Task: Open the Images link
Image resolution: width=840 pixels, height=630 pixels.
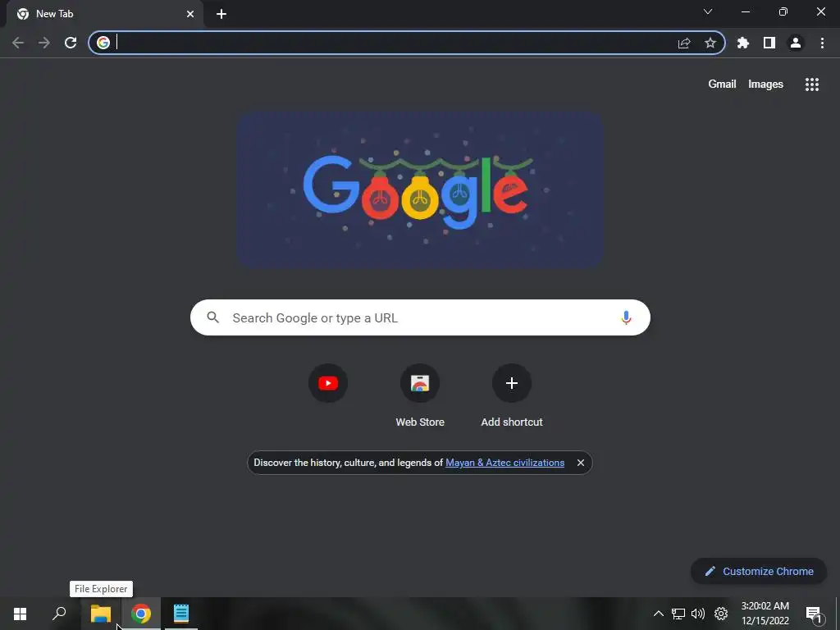Action: 765,84
